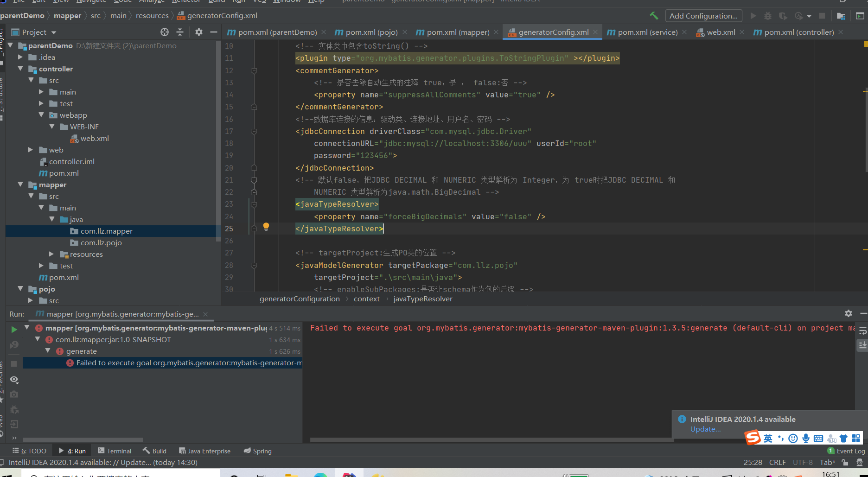Hide the Project panel with minus icon
Screen dimensions: 868x477
click(213, 32)
